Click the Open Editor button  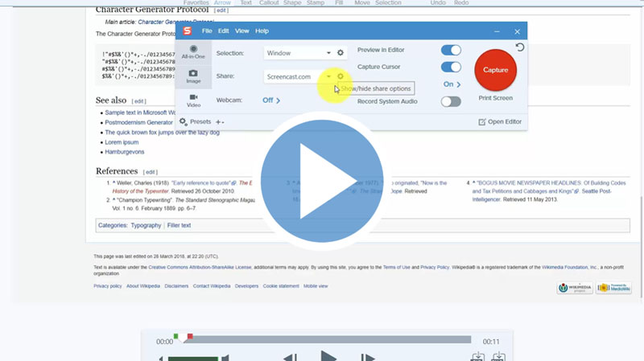[x=500, y=122]
